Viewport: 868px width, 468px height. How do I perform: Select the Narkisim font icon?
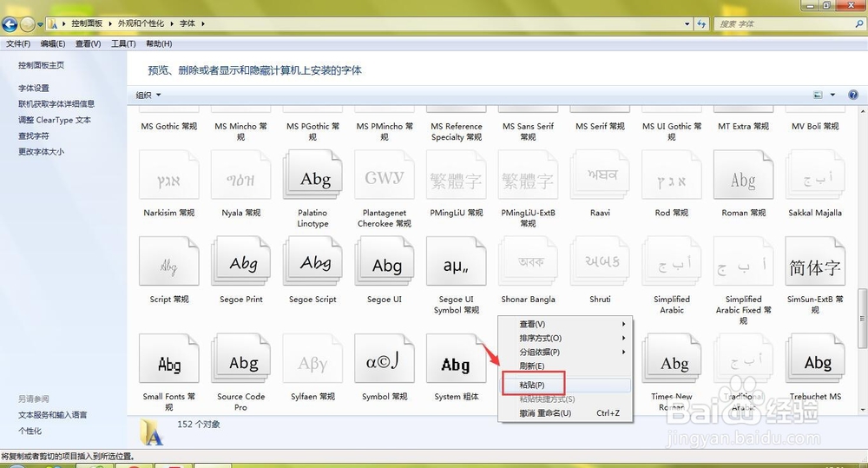[169, 175]
